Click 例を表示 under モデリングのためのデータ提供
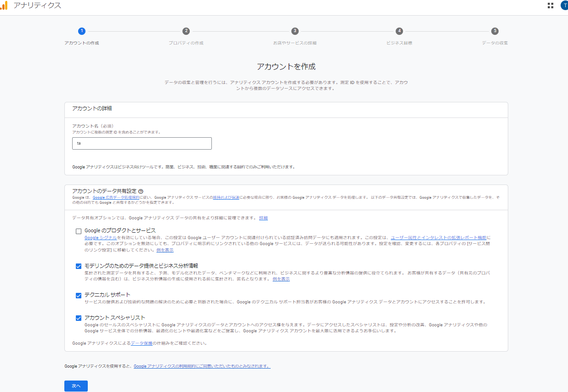 (281, 279)
